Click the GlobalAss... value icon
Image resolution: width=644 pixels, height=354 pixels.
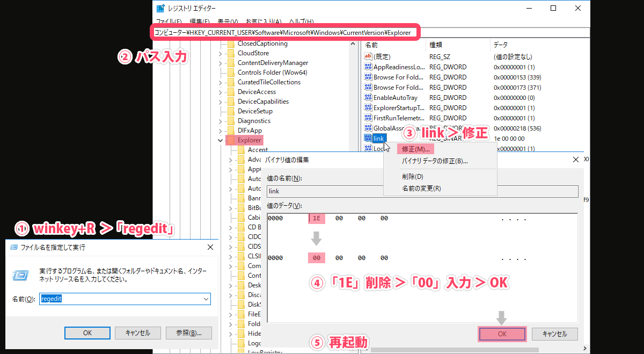[368, 128]
